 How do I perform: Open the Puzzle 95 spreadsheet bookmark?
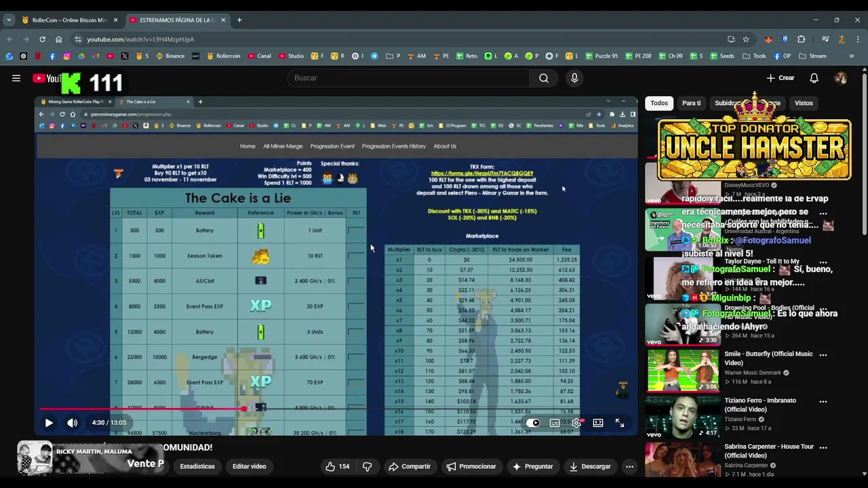point(601,56)
